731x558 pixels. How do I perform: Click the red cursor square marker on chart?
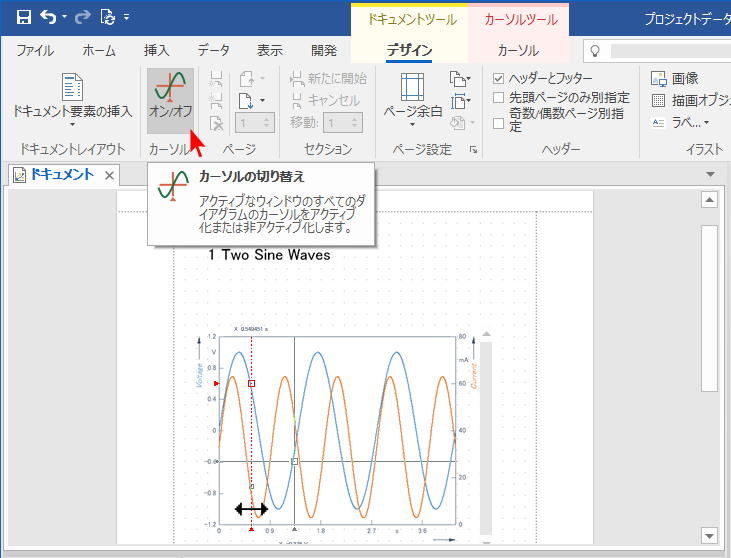click(252, 383)
